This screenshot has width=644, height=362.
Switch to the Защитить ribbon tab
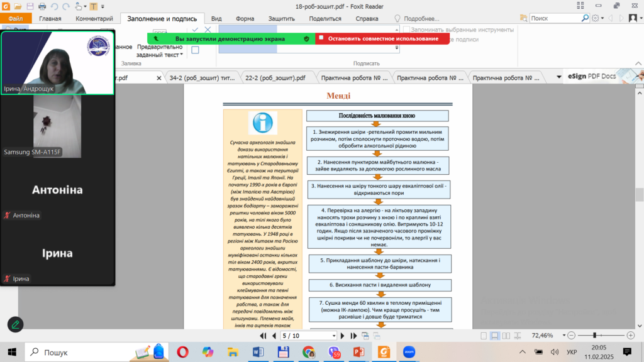(x=281, y=18)
